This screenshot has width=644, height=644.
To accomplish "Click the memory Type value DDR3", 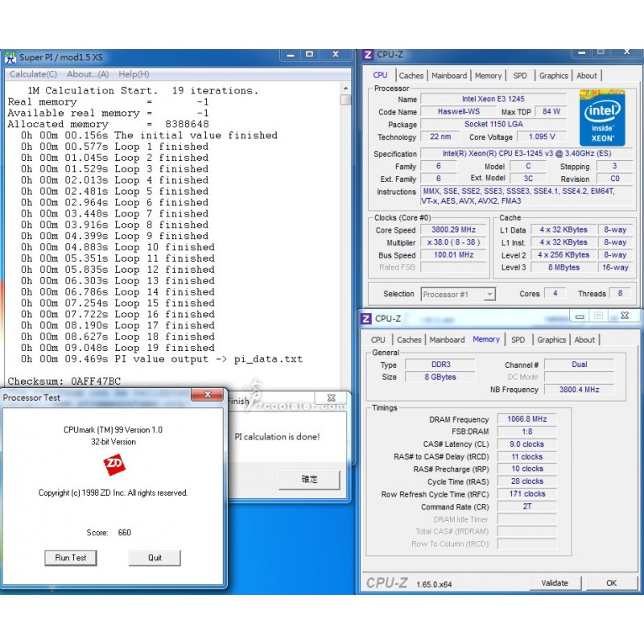I will pos(440,365).
